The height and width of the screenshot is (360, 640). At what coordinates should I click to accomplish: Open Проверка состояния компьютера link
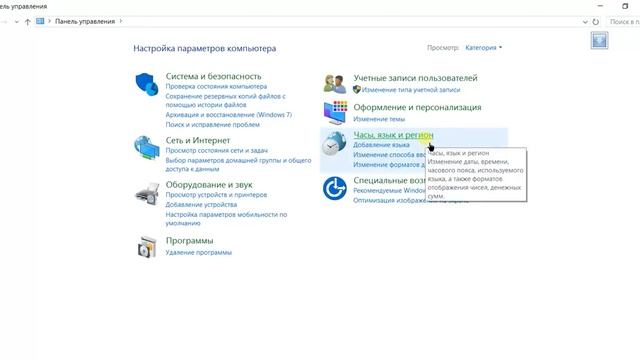[x=216, y=87]
